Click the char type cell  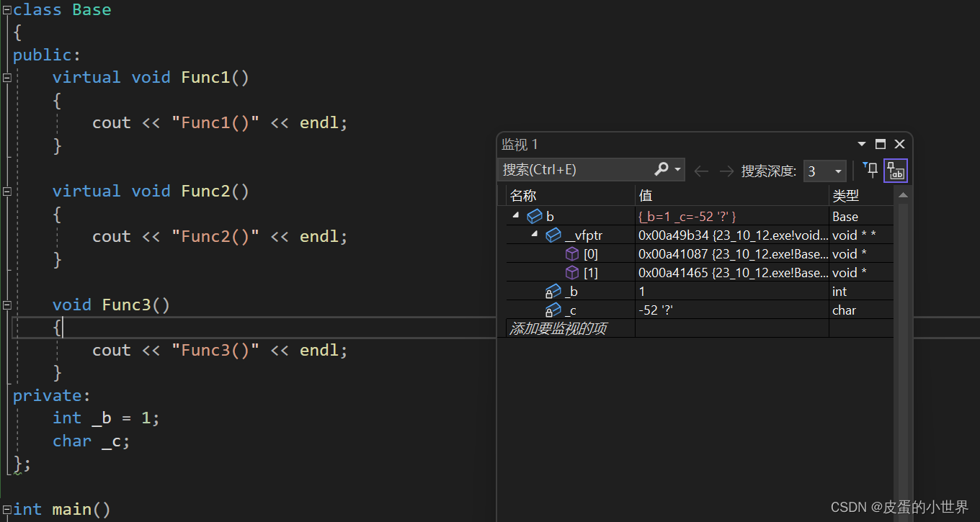[x=844, y=310]
